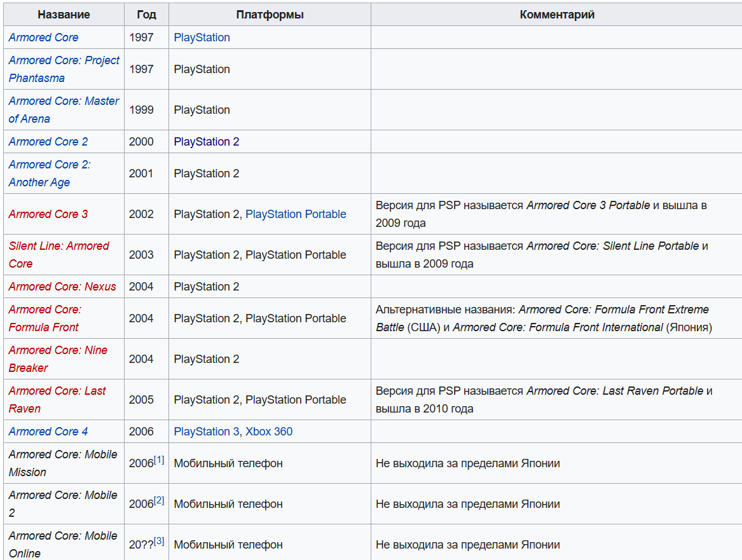
Task: Open Armored Core 2: Another Age link
Action: click(49, 173)
